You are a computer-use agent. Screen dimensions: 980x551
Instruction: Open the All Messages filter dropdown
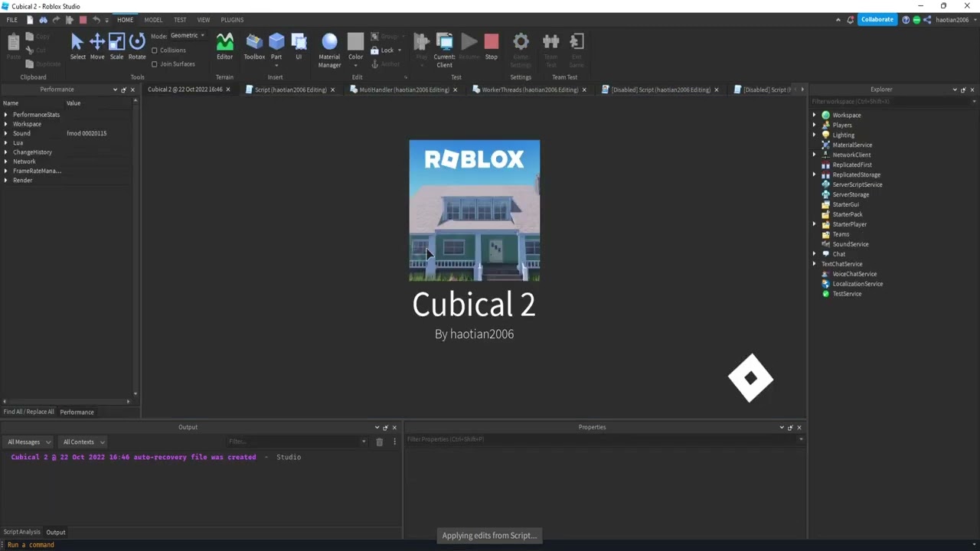[x=28, y=442]
